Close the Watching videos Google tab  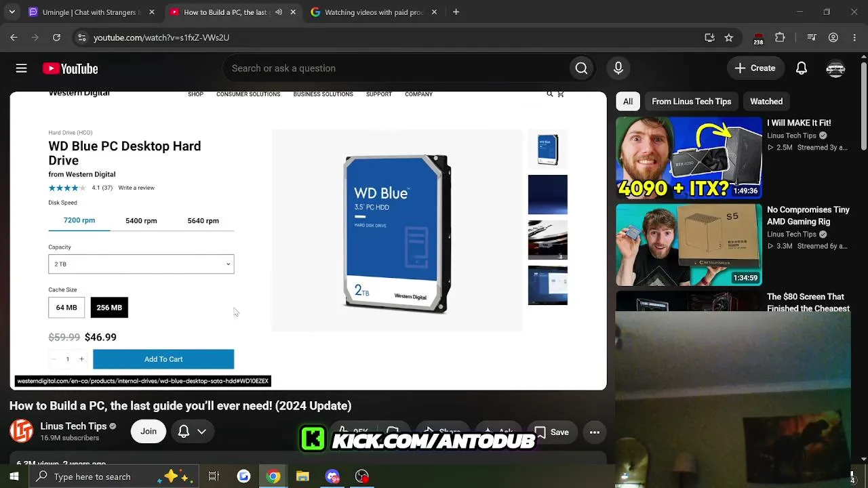coord(434,12)
